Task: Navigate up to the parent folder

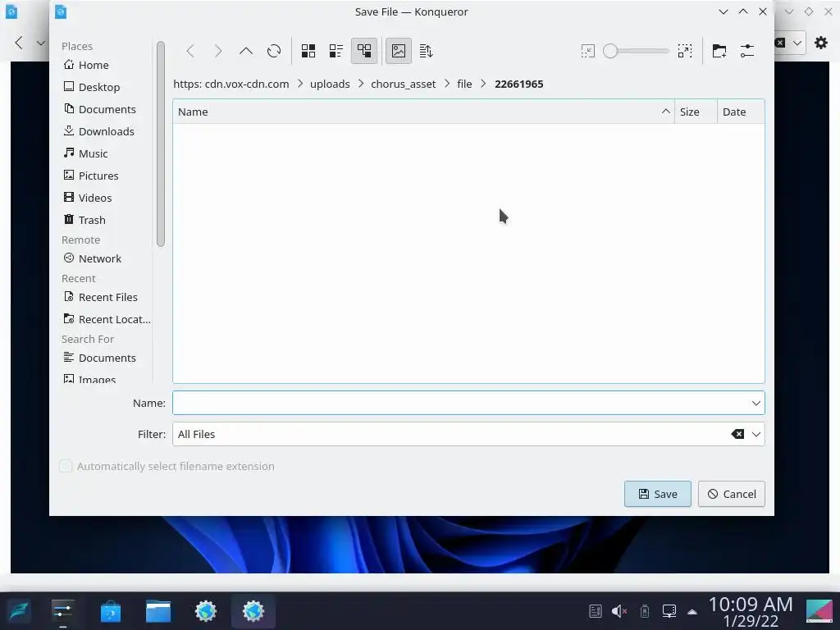Action: pyautogui.click(x=246, y=52)
